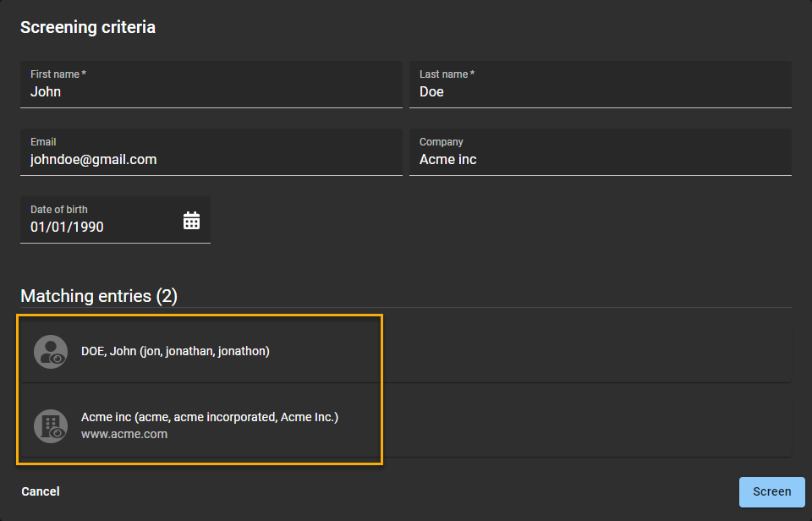
Task: Click the "Company" field label
Action: coord(442,142)
